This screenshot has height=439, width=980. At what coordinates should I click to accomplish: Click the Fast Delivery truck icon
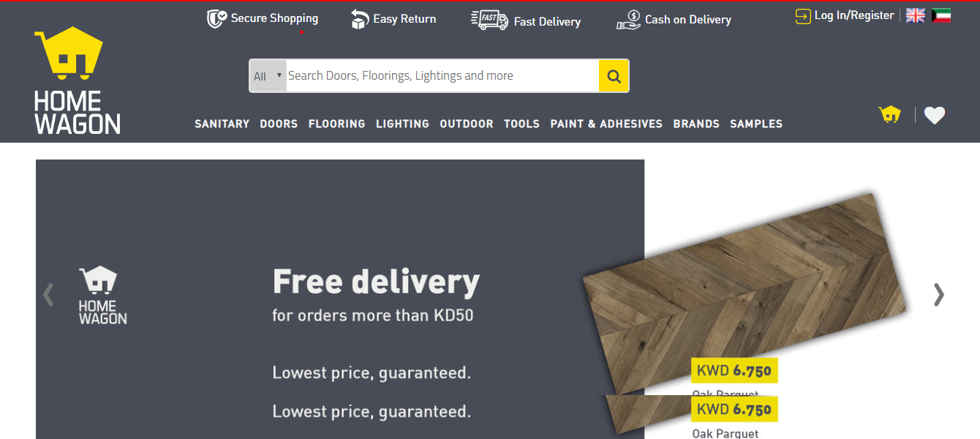click(489, 20)
